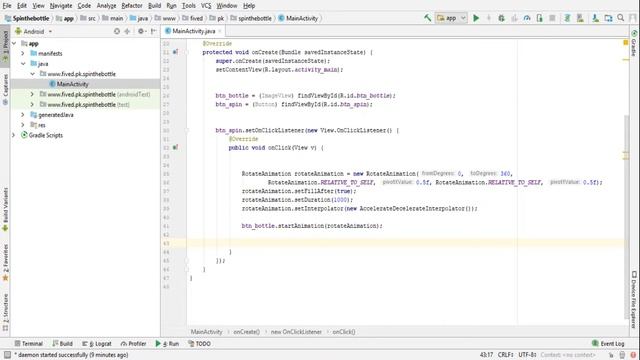Open the TODO tool window
640x360 pixels.
200,344
